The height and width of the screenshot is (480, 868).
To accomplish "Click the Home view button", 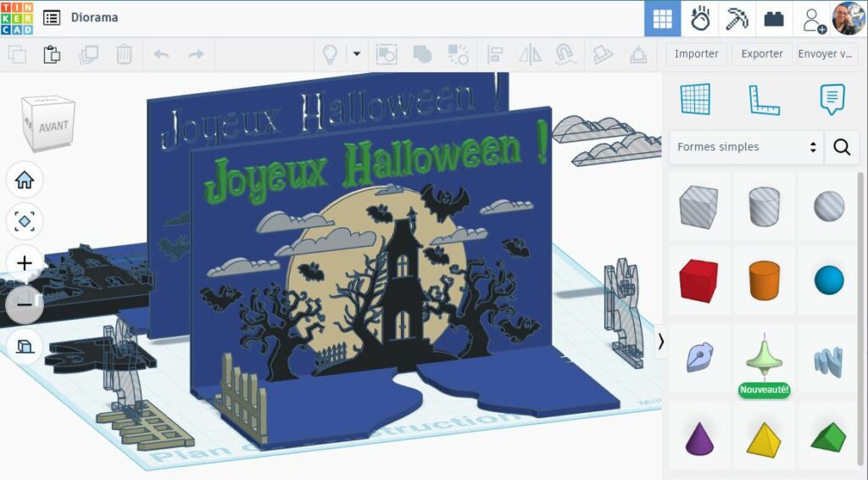I will [x=25, y=180].
